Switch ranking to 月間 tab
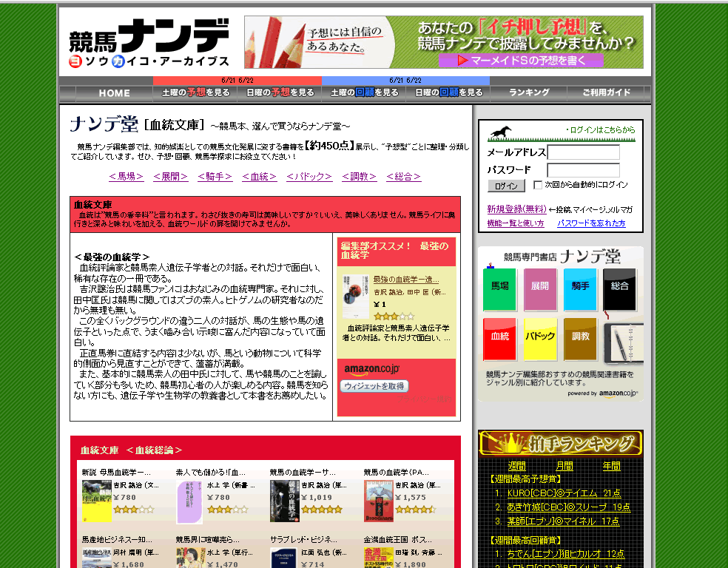This screenshot has height=568, width=728. coord(564,465)
